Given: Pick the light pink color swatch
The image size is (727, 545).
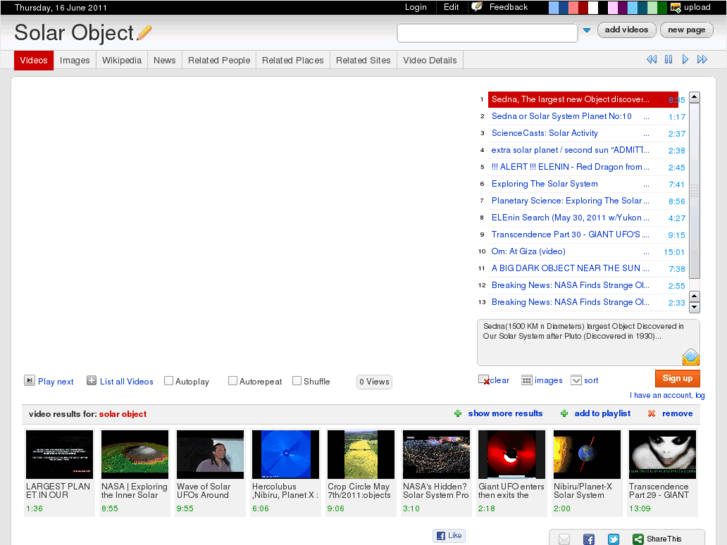Looking at the screenshot, I should pyautogui.click(x=613, y=7).
